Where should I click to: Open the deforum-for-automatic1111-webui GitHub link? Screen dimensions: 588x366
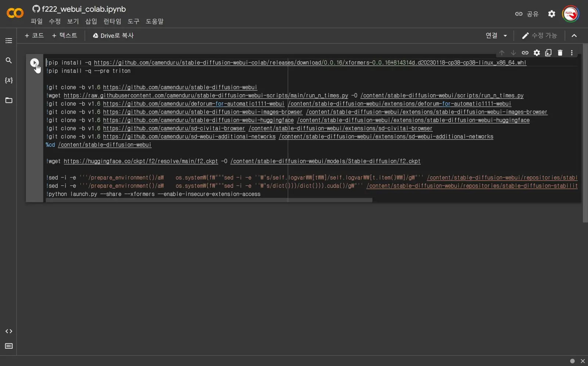pos(194,104)
